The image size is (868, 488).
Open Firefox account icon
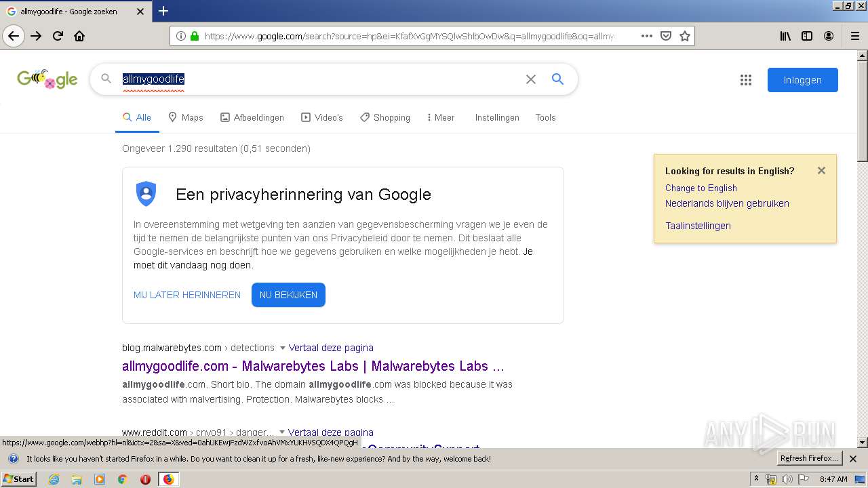pyautogui.click(x=829, y=36)
